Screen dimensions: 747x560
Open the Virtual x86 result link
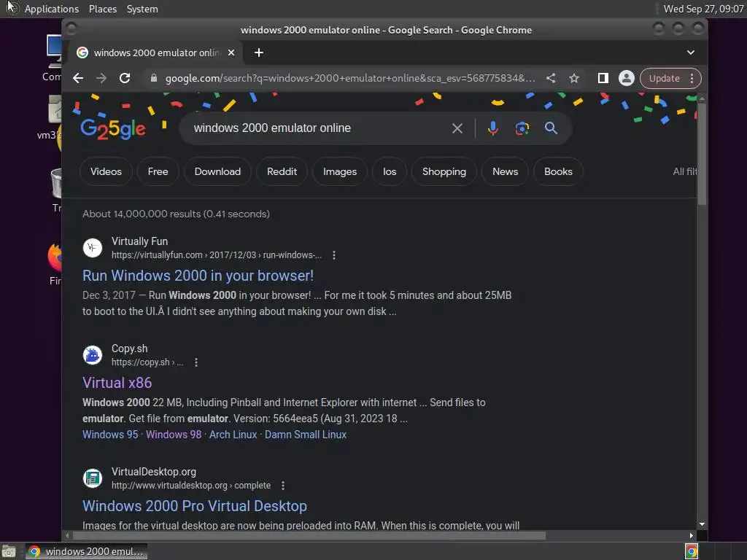point(117,383)
